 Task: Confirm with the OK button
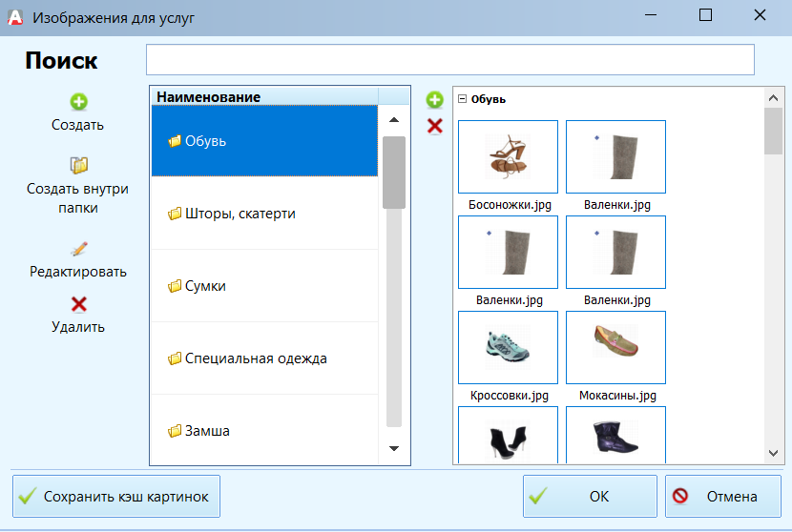tap(590, 496)
